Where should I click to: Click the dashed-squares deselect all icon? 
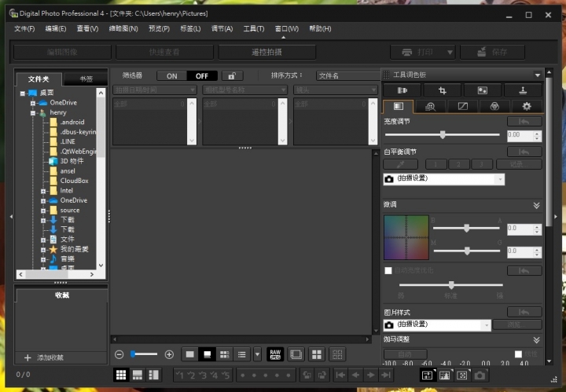coord(337,354)
